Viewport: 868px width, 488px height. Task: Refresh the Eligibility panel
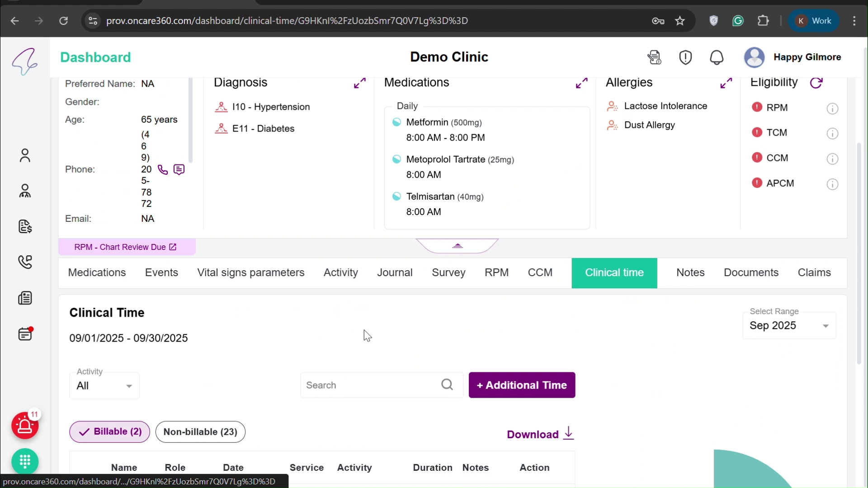pos(817,83)
